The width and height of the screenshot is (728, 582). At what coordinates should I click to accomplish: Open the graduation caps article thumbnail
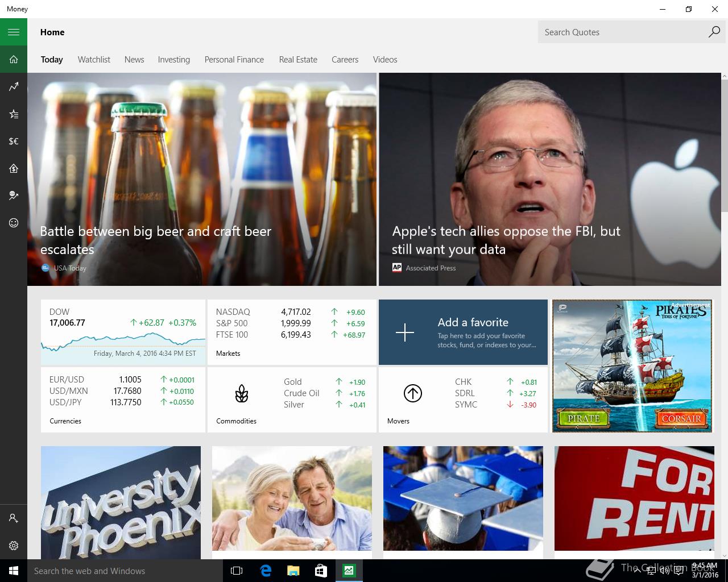pos(463,498)
